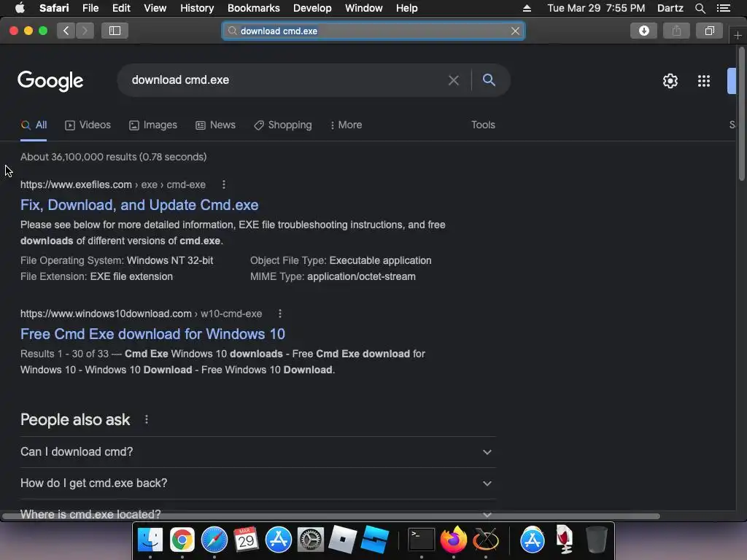Clear the Safari address bar text

tap(515, 31)
